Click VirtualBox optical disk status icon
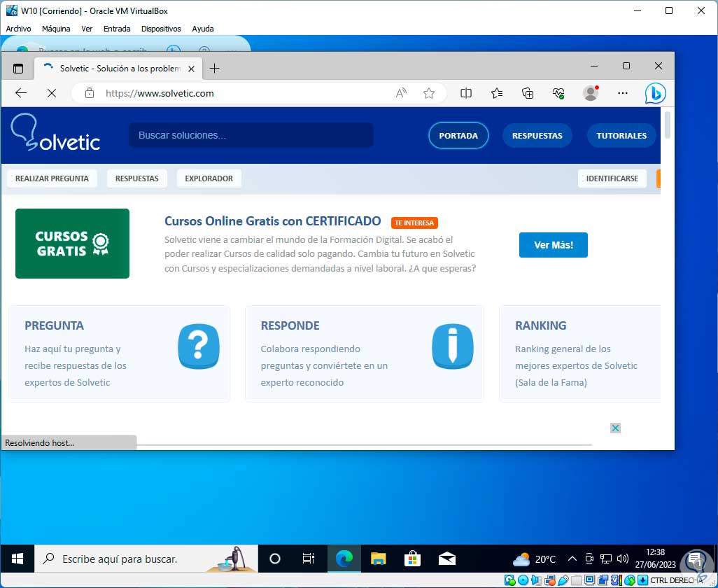This screenshot has height=588, width=718. [523, 580]
